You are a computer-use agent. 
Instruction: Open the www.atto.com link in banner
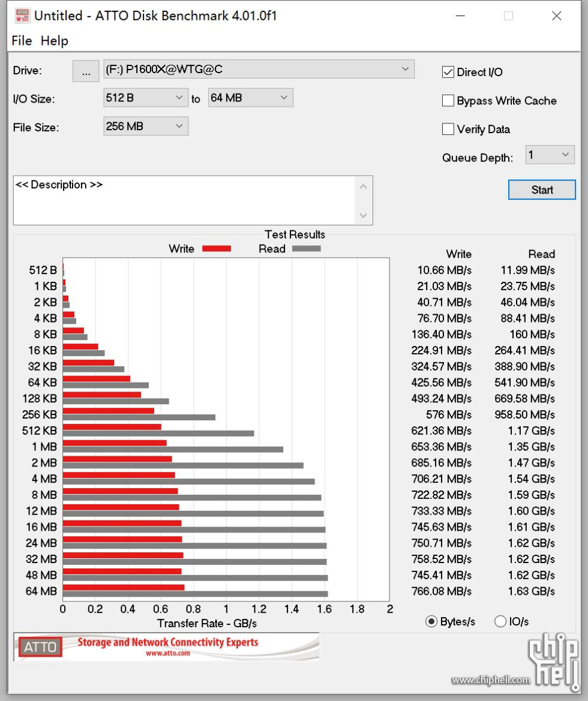168,653
